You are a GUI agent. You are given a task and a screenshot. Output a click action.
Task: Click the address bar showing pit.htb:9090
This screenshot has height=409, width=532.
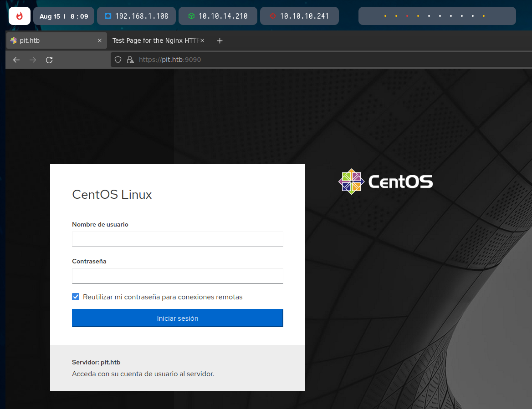coord(319,60)
